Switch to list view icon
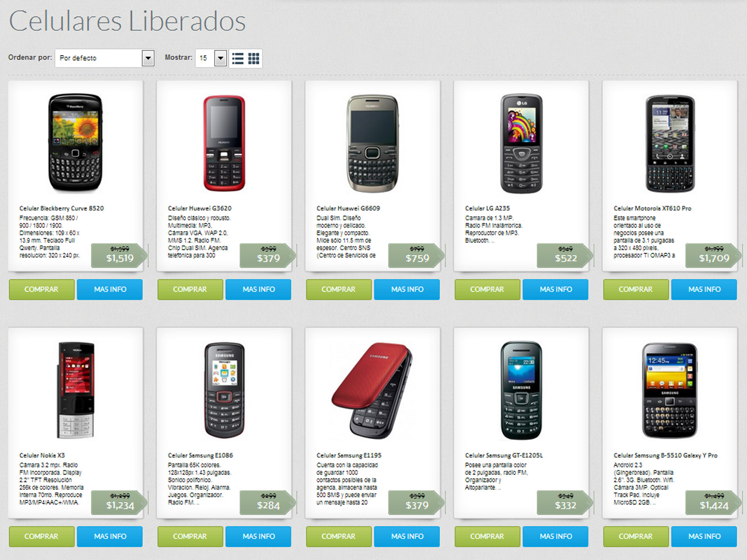747x560 pixels. (x=238, y=58)
